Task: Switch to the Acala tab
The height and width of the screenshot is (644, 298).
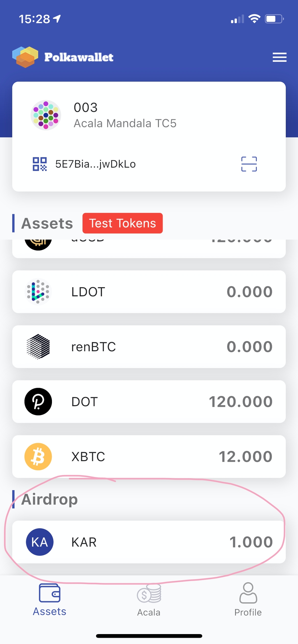Action: (149, 599)
